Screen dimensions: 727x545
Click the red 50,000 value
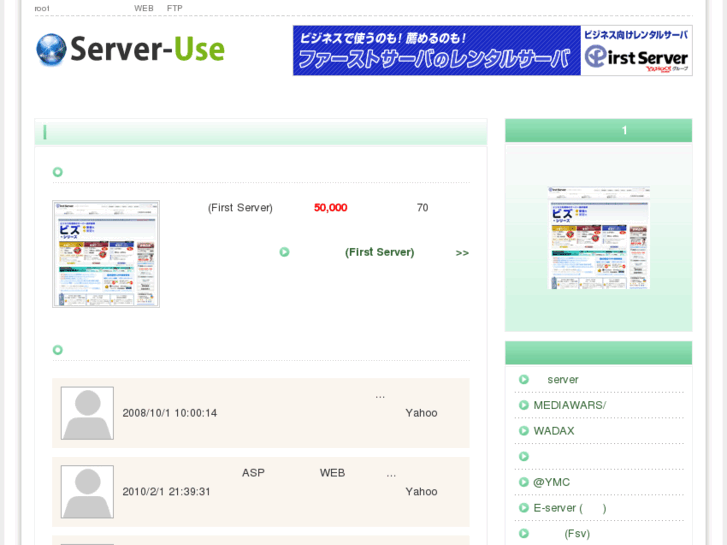tap(331, 207)
